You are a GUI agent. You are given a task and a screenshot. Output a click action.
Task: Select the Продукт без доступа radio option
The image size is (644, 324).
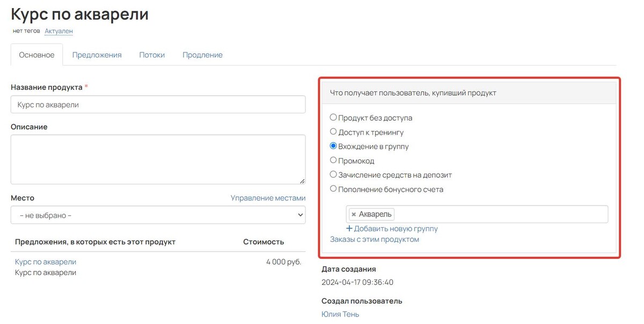pos(333,117)
